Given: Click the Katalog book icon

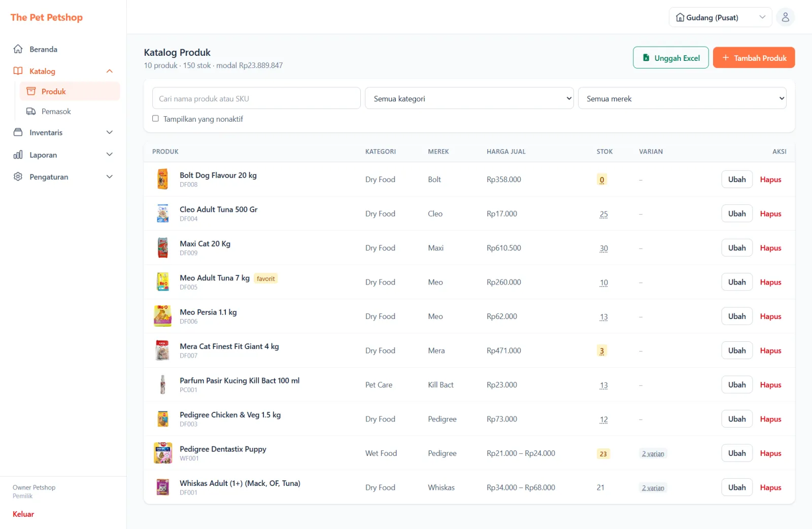Looking at the screenshot, I should coord(18,71).
